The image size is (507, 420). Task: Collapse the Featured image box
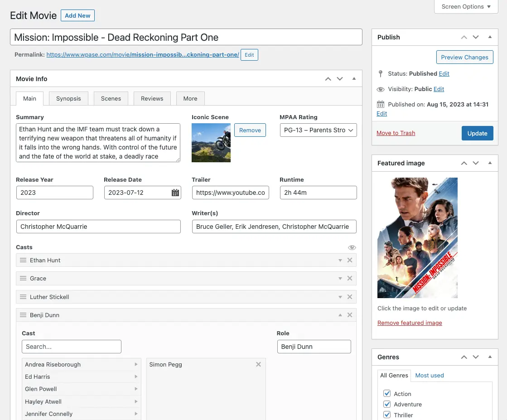pos(490,163)
